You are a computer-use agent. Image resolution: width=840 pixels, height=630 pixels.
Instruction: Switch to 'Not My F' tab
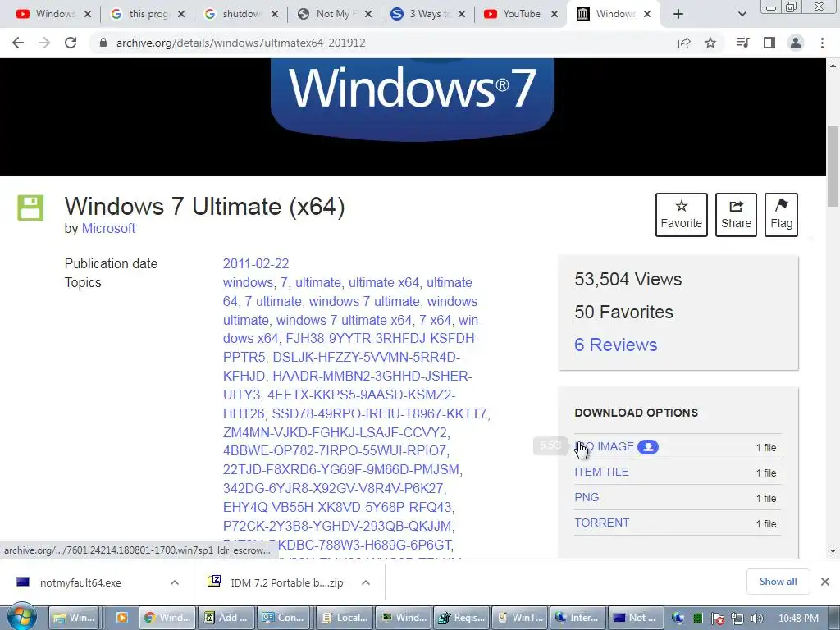[x=328, y=14]
